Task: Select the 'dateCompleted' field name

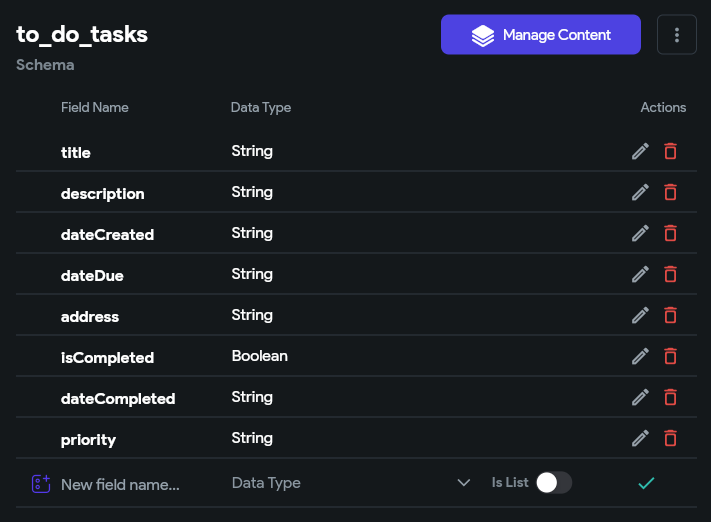Action: coord(118,399)
